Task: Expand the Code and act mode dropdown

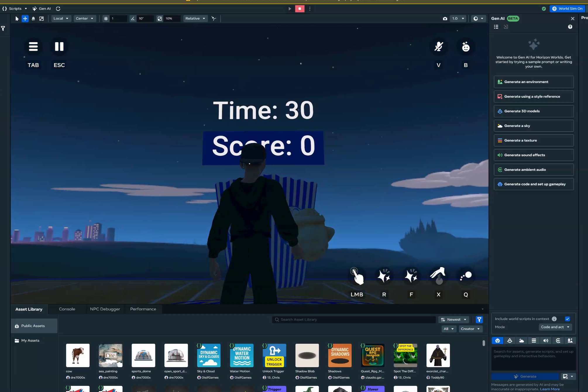Action: tap(555, 327)
